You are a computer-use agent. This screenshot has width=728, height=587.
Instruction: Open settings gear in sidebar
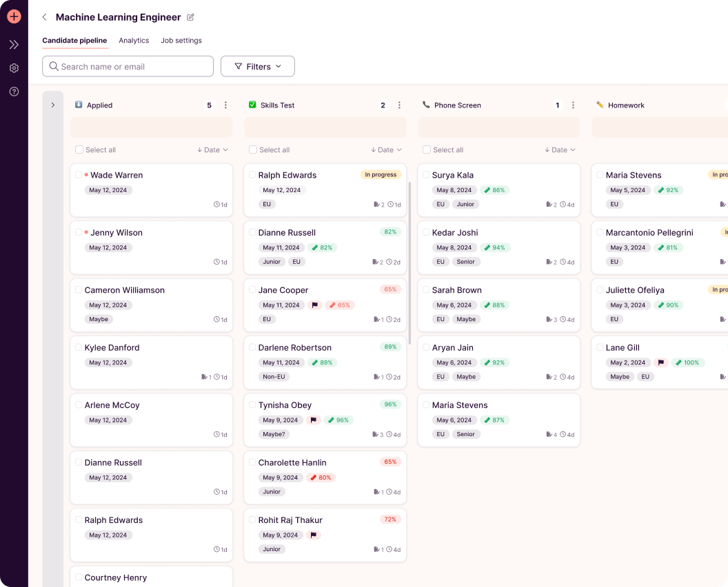coord(14,68)
